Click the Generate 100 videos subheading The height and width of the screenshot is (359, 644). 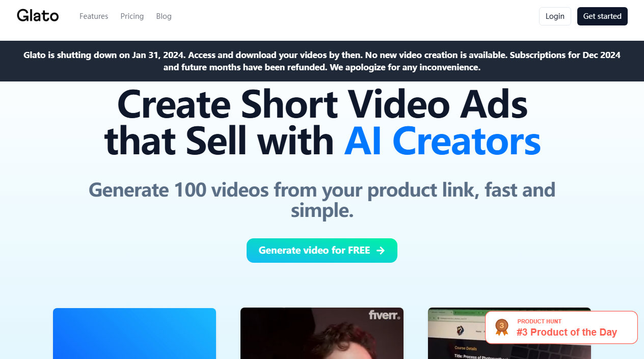click(322, 200)
